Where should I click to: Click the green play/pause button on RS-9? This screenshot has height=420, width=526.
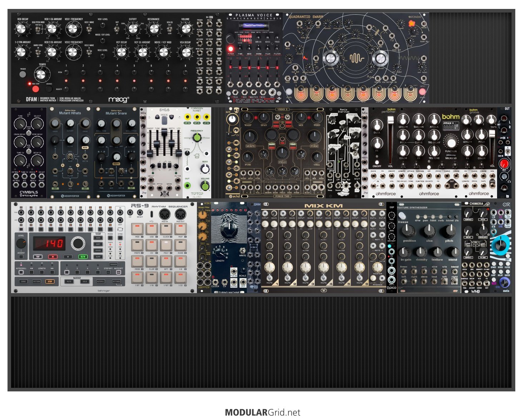pos(83,257)
